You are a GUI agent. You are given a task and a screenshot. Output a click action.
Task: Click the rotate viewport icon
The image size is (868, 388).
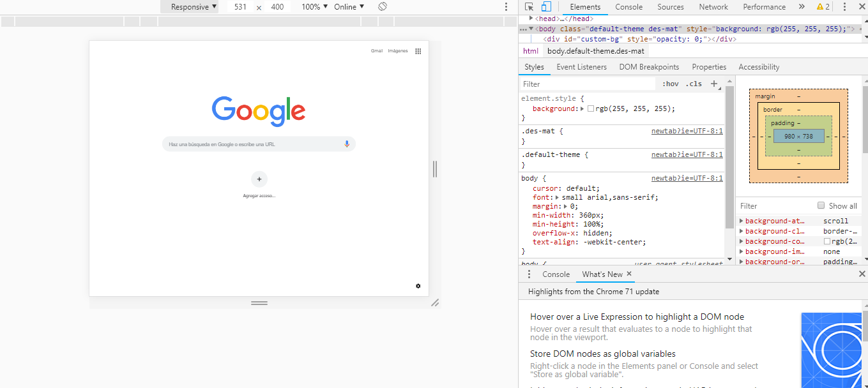382,6
